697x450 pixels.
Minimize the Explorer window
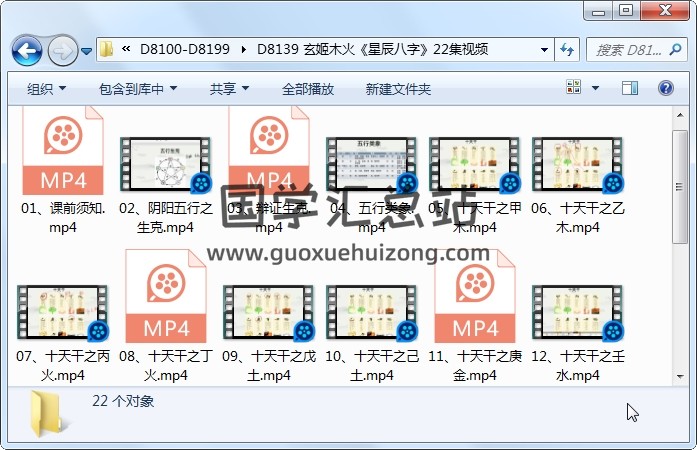598,12
